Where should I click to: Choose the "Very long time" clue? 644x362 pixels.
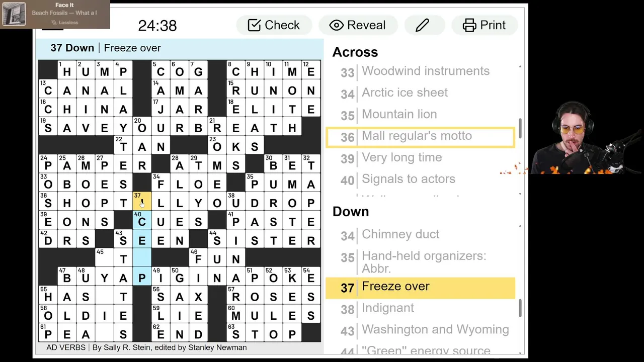point(401,157)
